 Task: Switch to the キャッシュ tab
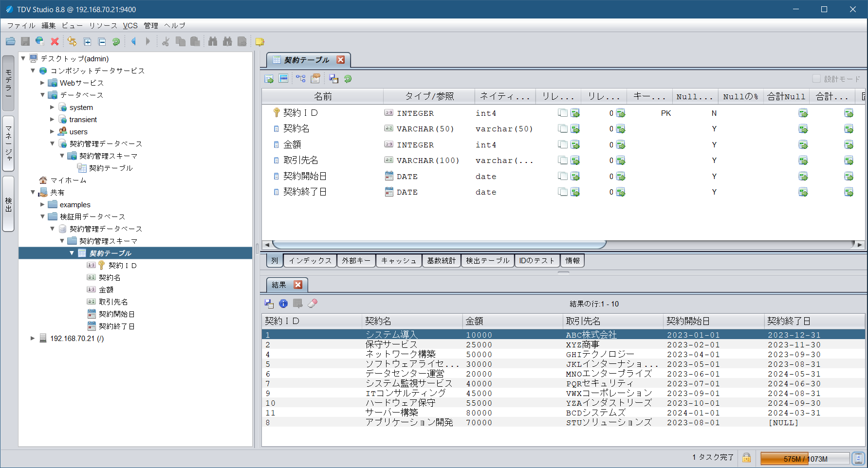399,261
